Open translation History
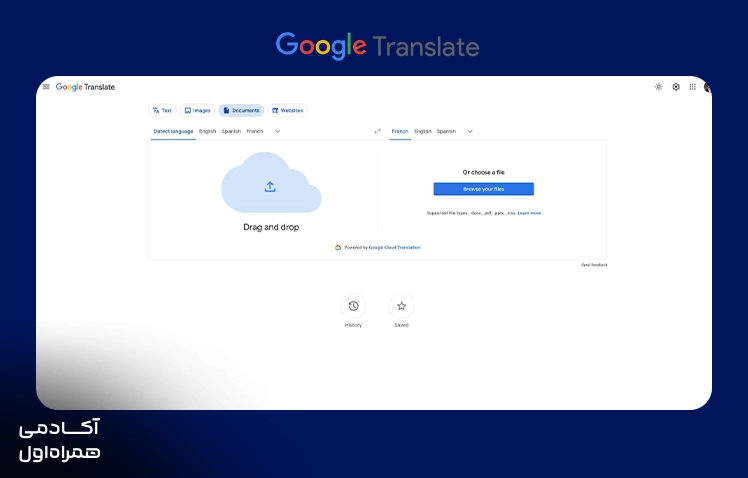The height and width of the screenshot is (478, 748). click(x=353, y=306)
